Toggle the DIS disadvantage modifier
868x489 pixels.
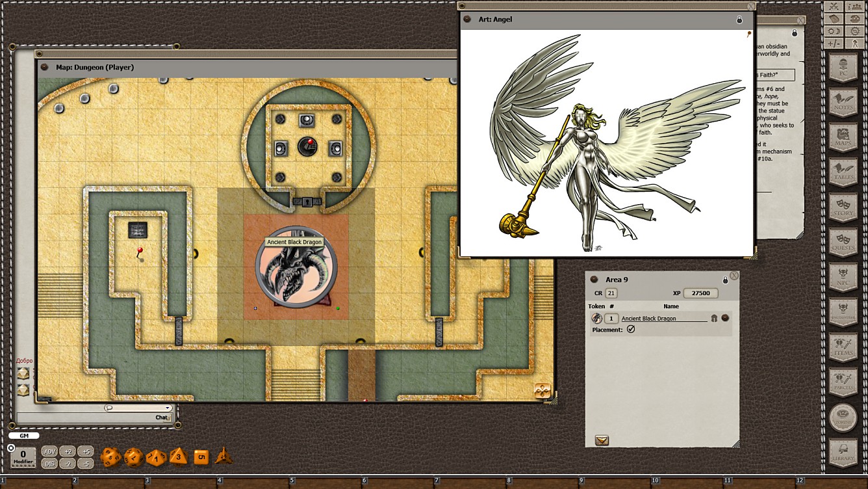49,464
